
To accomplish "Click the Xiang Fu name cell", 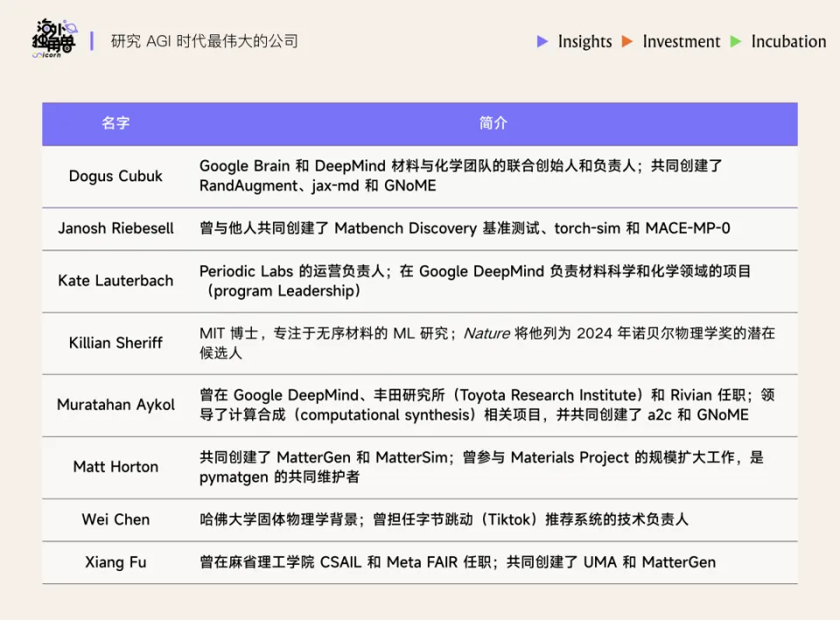I will 115,562.
